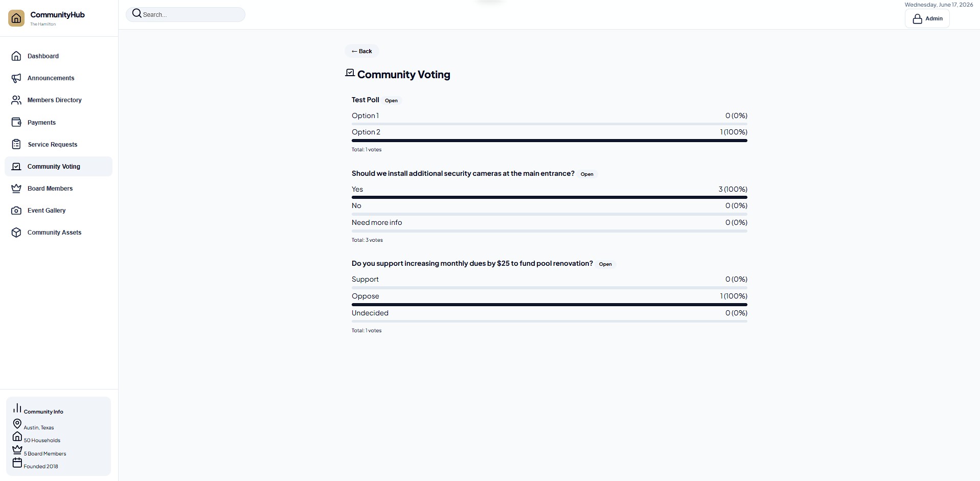Click the Board Members crown icon in the navigation menu

pyautogui.click(x=16, y=188)
